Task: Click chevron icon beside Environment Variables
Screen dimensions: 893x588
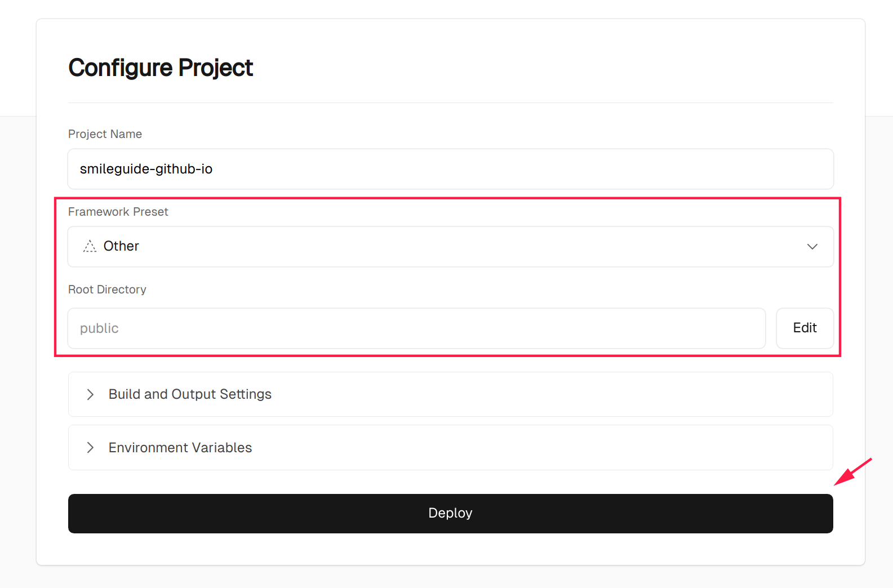Action: [x=90, y=448]
